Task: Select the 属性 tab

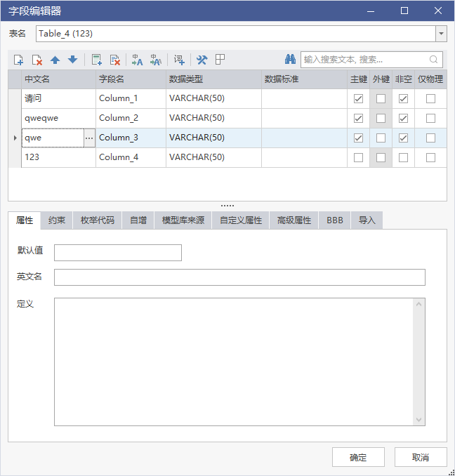Action: (x=25, y=220)
